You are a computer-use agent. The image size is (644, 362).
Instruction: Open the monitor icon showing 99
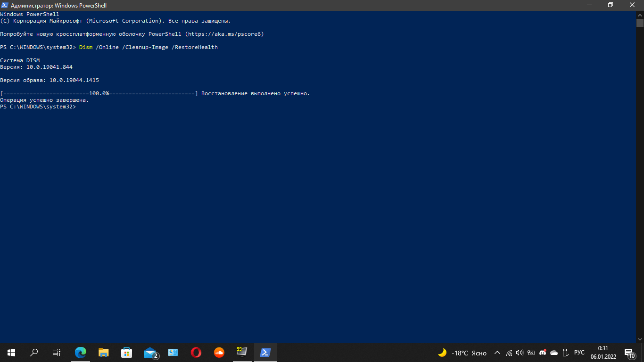(x=242, y=352)
